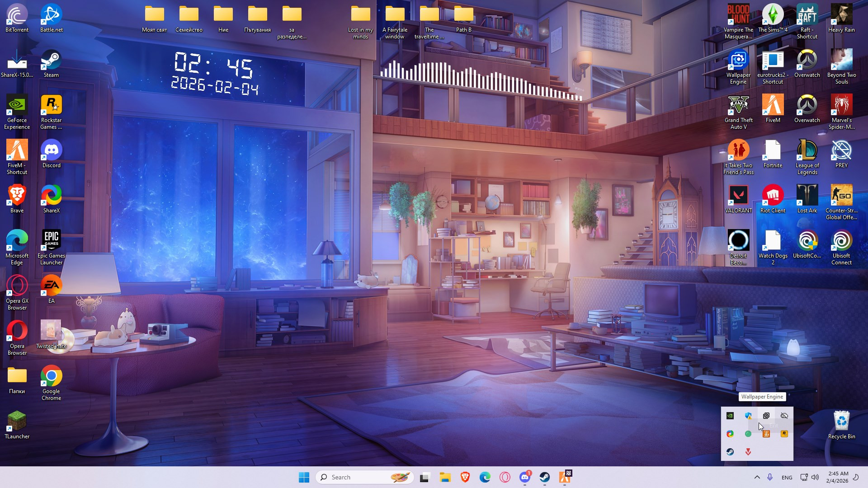Viewport: 868px width, 488px height.
Task: Toggle the microphone indicator in taskbar
Action: click(770, 477)
